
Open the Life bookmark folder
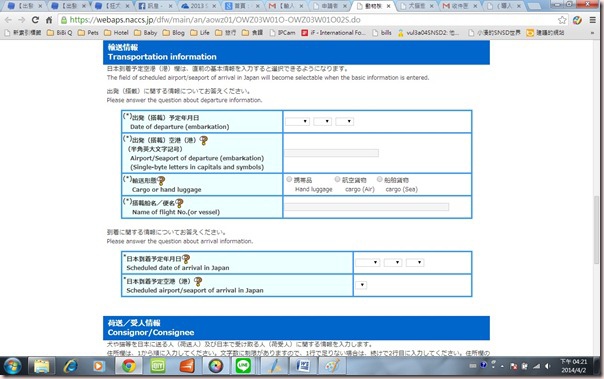[200, 33]
